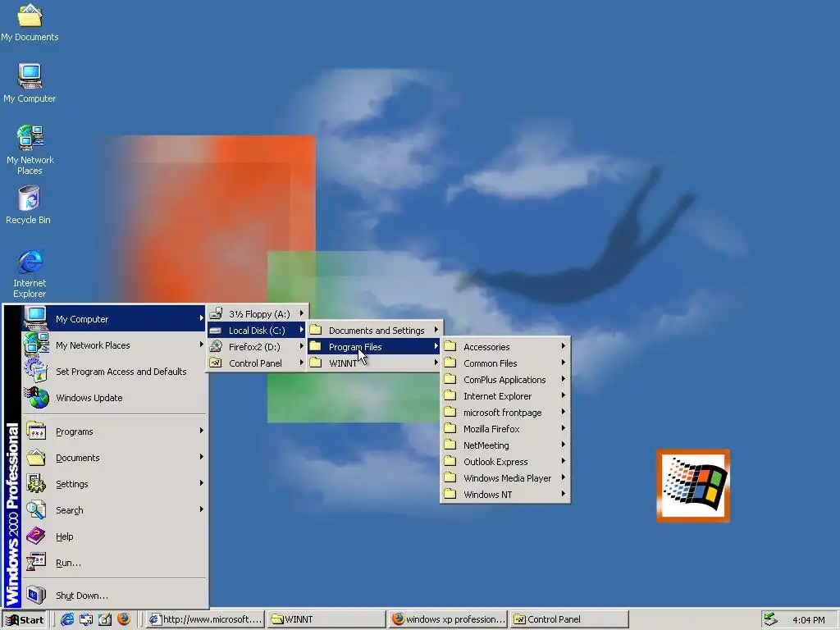Switch to the http://www.microsoft taskbar button
840x630 pixels.
coord(206,619)
